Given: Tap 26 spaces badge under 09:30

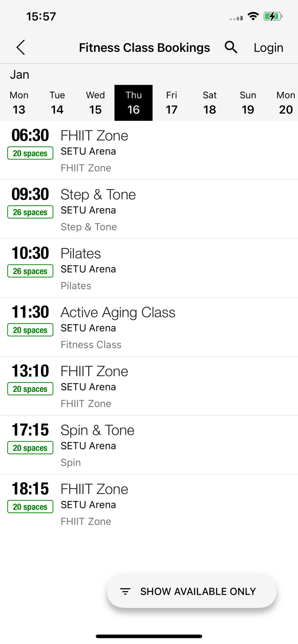Looking at the screenshot, I should (x=30, y=212).
